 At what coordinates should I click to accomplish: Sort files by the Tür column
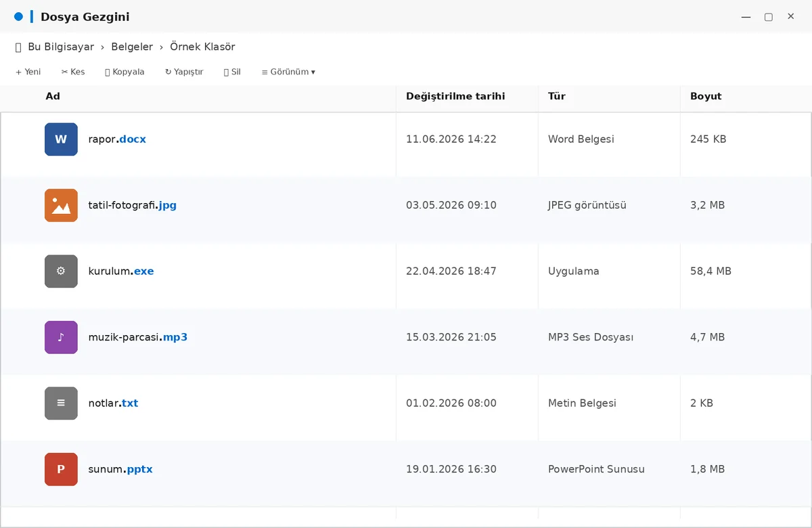click(x=557, y=96)
